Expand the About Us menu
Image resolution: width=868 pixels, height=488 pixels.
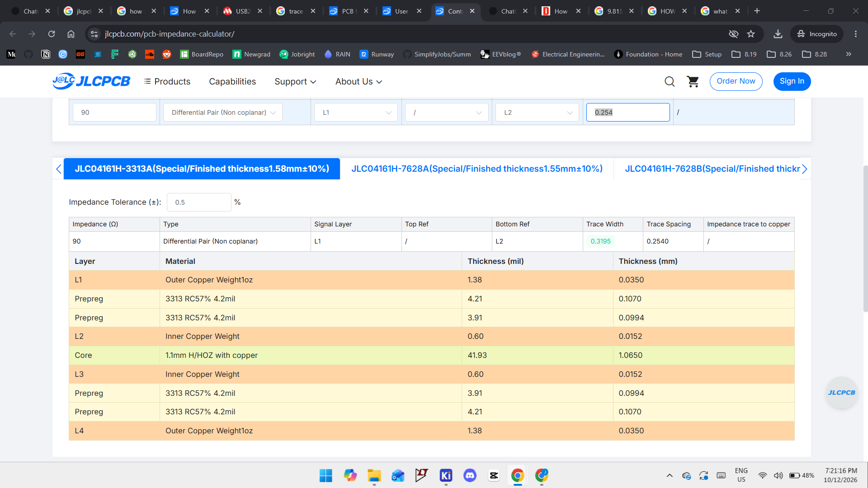(359, 82)
